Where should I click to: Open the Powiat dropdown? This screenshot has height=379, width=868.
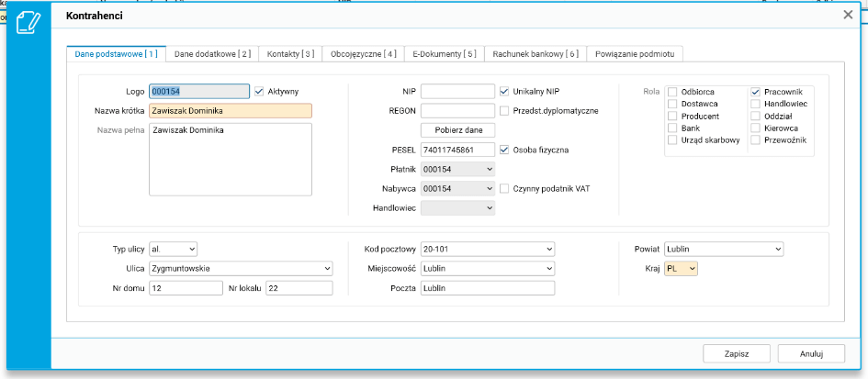tap(724, 249)
